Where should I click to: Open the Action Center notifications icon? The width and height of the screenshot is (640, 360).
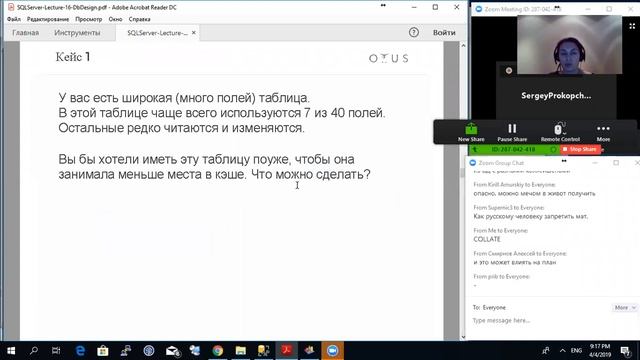click(625, 351)
